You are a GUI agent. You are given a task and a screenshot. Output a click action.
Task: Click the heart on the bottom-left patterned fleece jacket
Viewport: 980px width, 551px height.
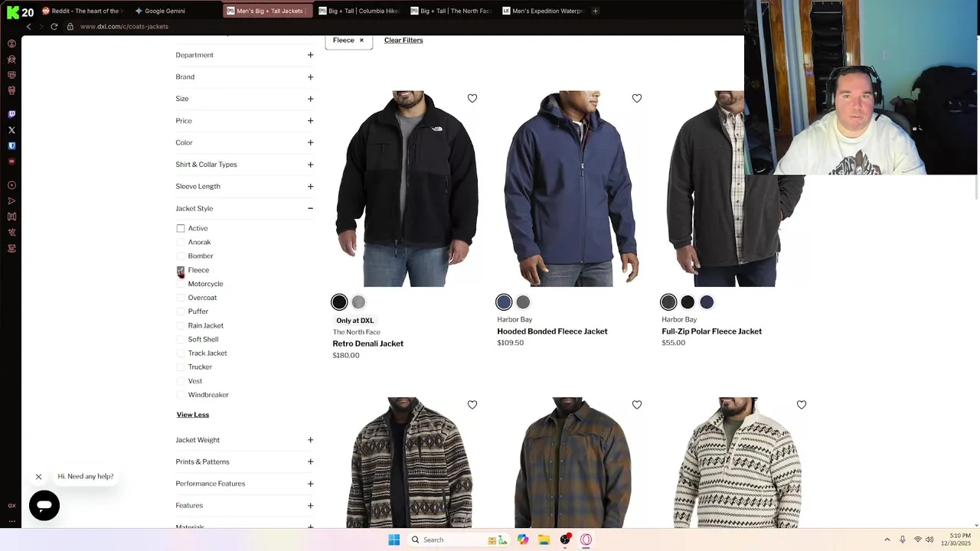click(x=472, y=404)
